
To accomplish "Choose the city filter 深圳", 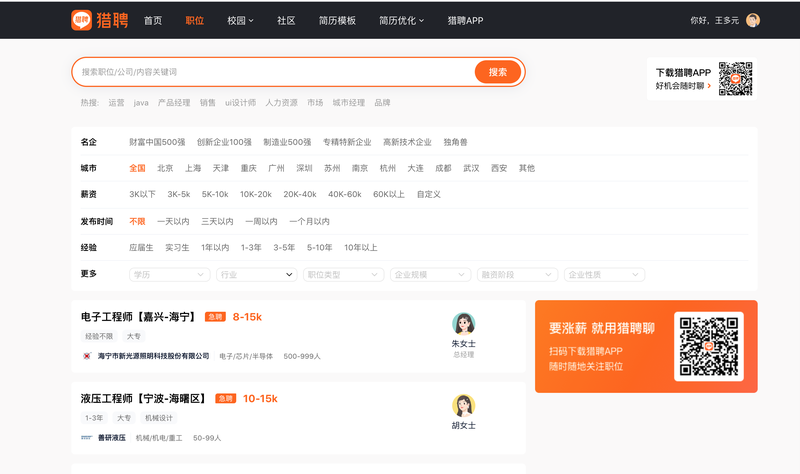I will click(305, 168).
